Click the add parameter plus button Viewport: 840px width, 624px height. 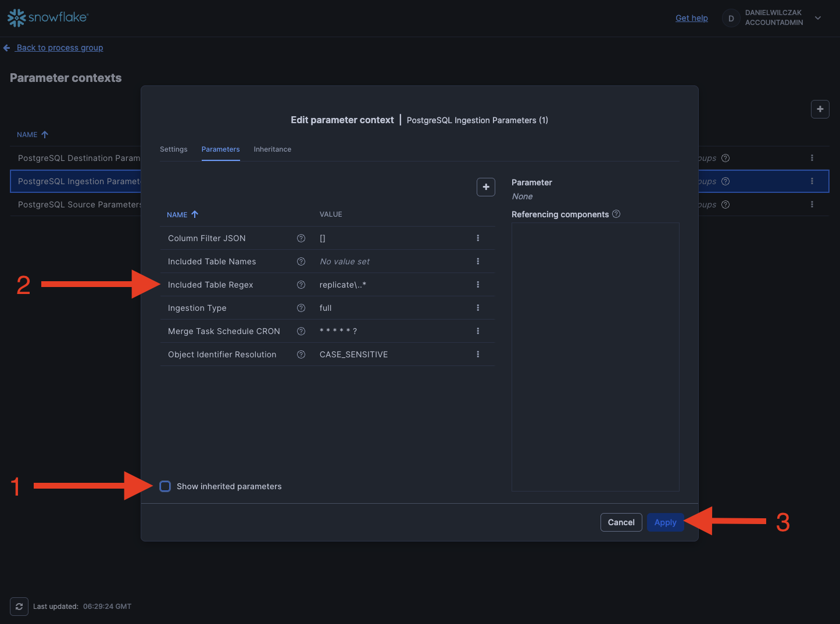point(485,187)
